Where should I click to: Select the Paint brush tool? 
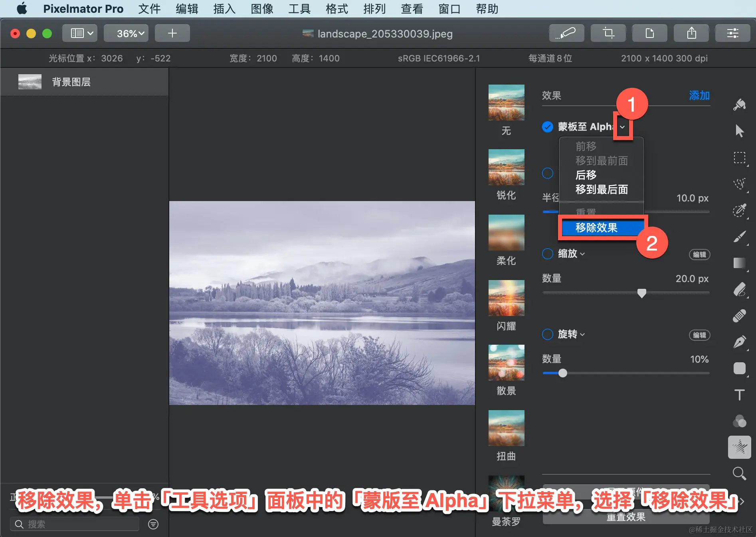click(x=740, y=237)
